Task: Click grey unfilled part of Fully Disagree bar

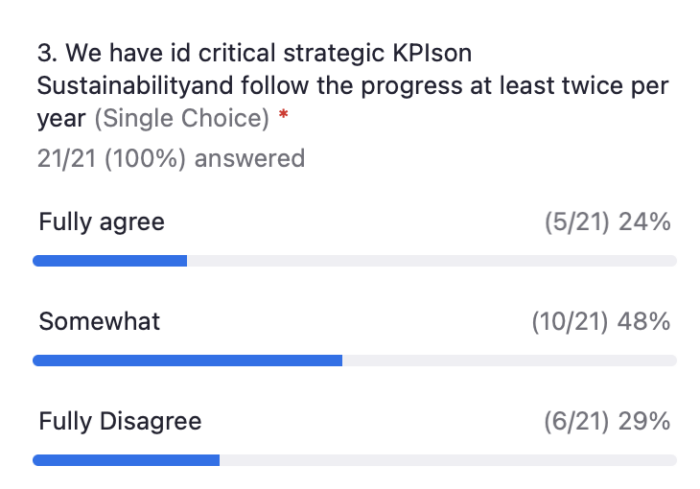Action: pos(448,460)
